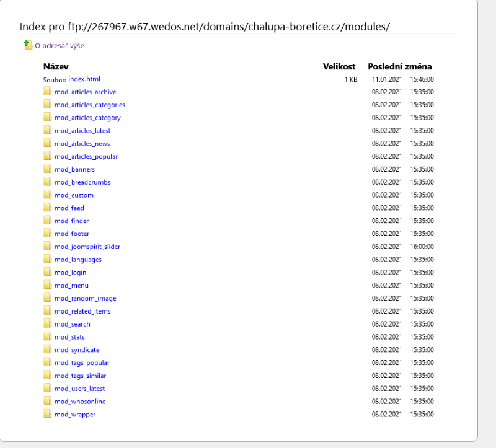This screenshot has height=448, width=496.
Task: Open the mod_banners folder link
Action: tap(74, 169)
